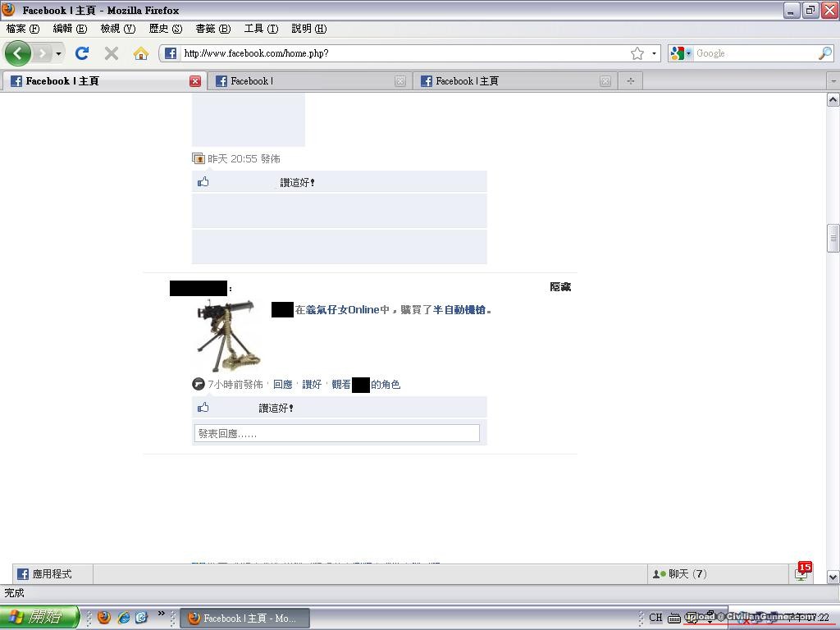Click the stop loading X icon
The width and height of the screenshot is (840, 630).
[112, 53]
